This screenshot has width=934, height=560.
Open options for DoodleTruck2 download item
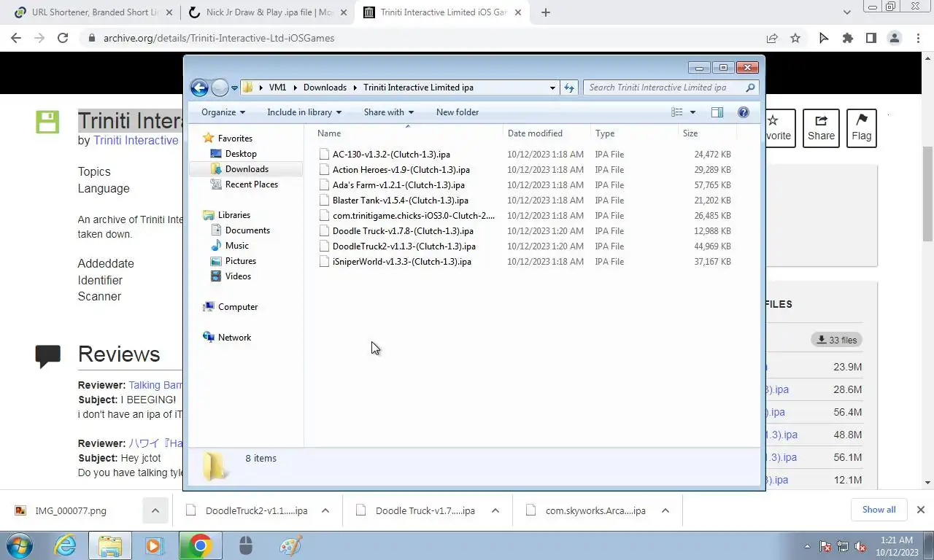pyautogui.click(x=325, y=510)
